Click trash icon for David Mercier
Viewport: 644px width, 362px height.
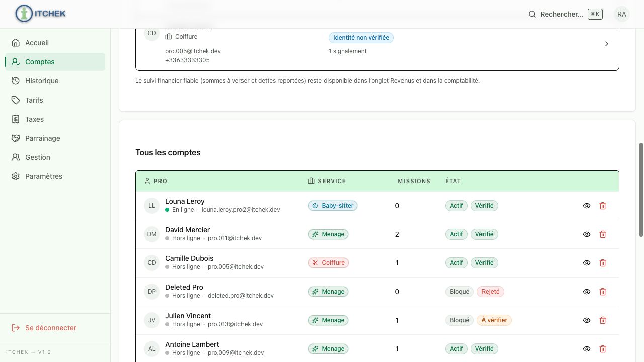click(603, 234)
